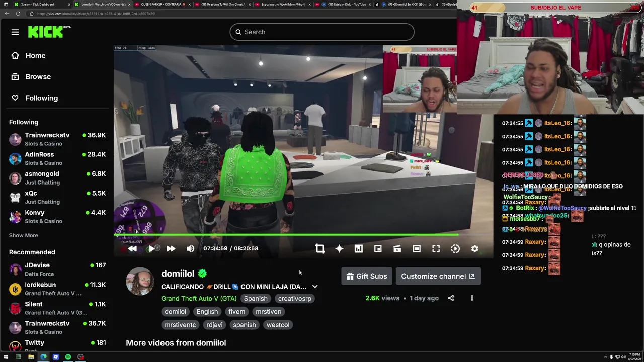Open File Explorer from taskbar
This screenshot has height=362, width=644.
tap(31, 357)
